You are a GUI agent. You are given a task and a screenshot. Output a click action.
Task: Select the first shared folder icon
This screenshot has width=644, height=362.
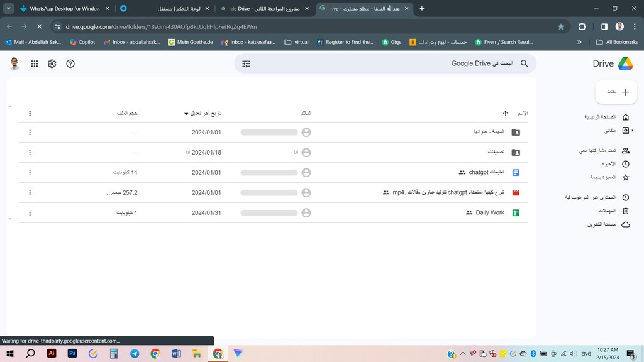click(x=516, y=132)
